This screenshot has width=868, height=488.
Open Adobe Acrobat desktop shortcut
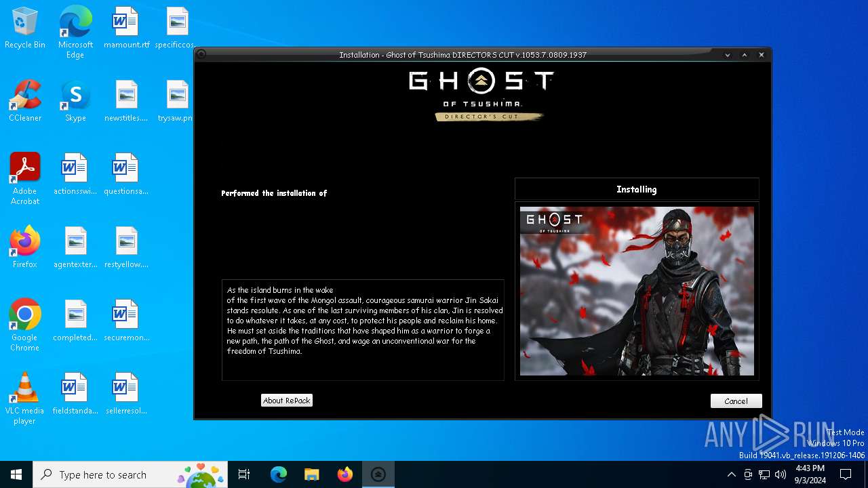[x=25, y=178]
